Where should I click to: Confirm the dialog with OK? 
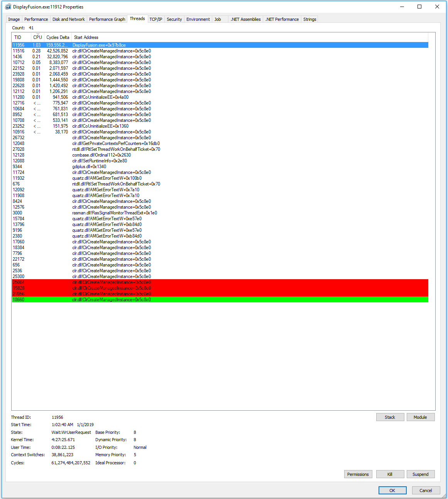392,491
